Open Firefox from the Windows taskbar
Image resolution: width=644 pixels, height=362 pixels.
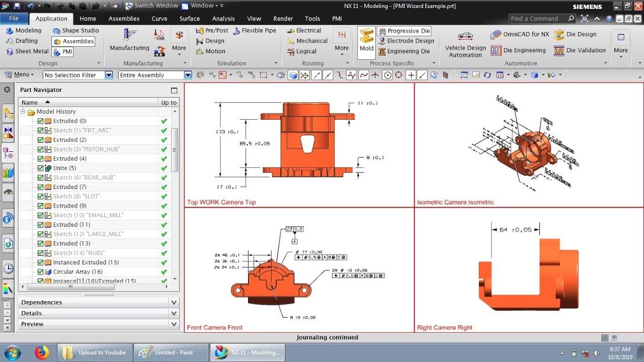(42, 352)
